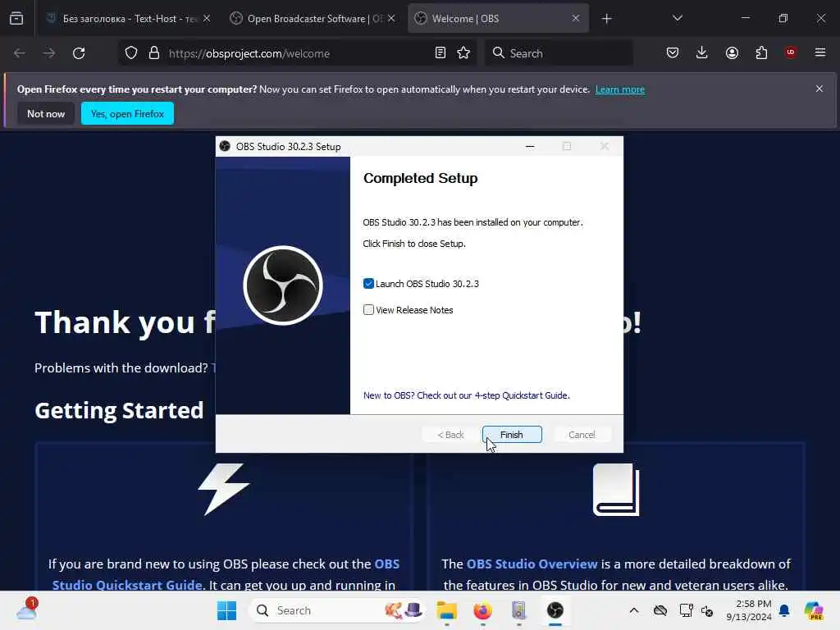The height and width of the screenshot is (630, 840).
Task: Uncheck Launch OBS Studio 30.2.3 checkbox
Action: click(x=368, y=283)
